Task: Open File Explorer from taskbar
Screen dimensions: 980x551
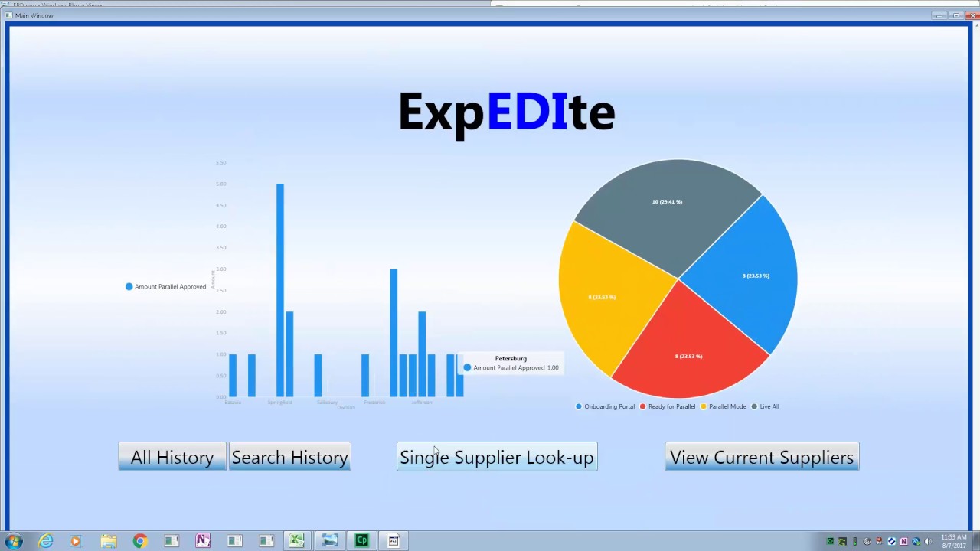Action: click(x=108, y=541)
